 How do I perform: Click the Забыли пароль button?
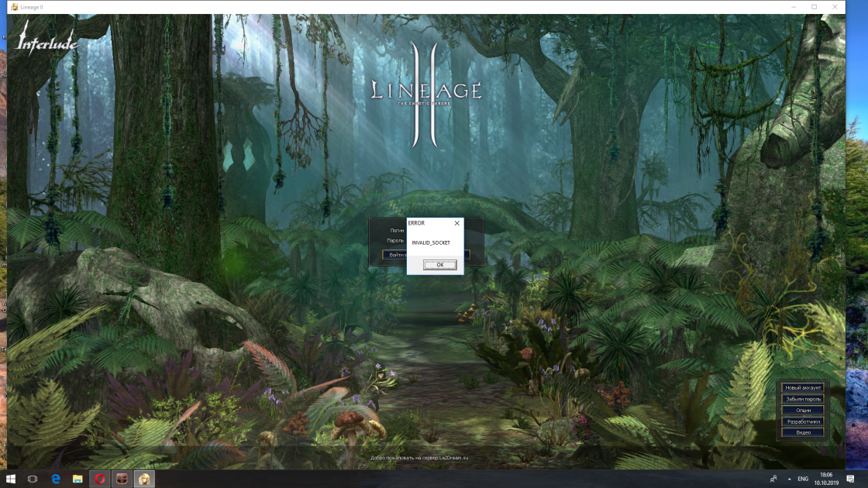803,399
